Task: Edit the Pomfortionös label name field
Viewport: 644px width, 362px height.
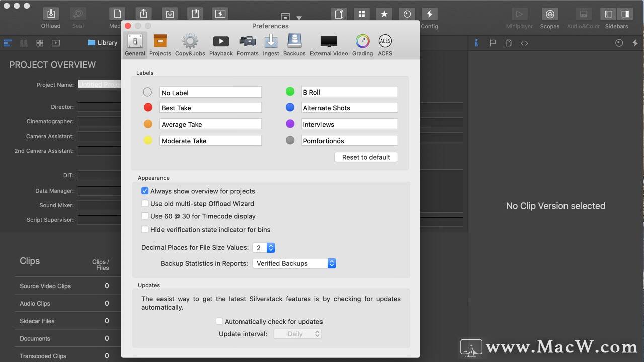Action: [x=350, y=141]
